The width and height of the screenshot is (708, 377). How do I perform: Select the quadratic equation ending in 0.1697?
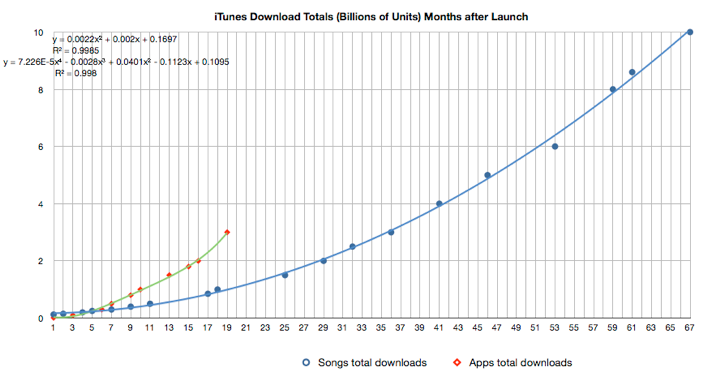115,39
